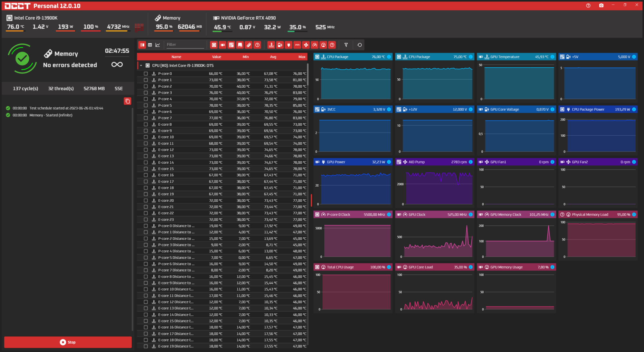Check the E-core 12 row checkbox
644x352 pixels.
pyautogui.click(x=146, y=150)
